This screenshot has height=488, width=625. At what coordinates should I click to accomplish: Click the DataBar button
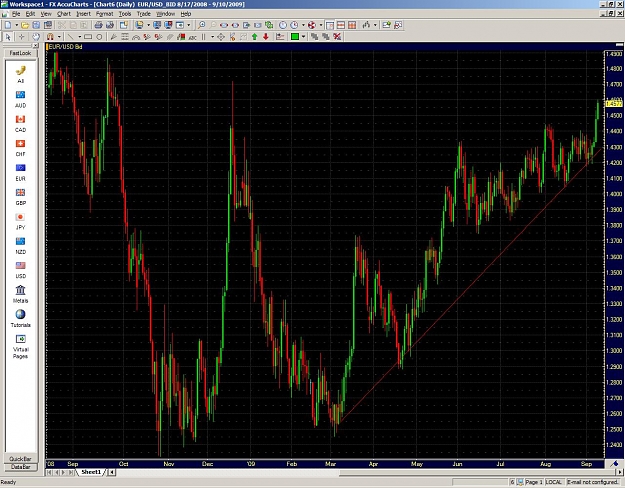pyautogui.click(x=20, y=466)
